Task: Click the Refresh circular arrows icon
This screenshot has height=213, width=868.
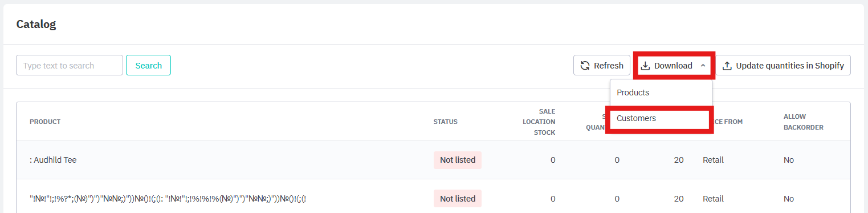Action: pyautogui.click(x=585, y=66)
